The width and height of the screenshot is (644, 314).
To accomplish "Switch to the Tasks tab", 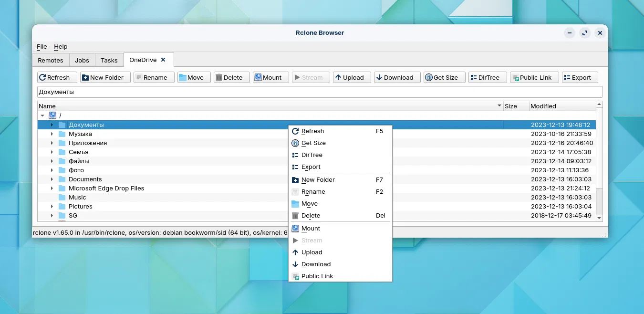I will [109, 60].
